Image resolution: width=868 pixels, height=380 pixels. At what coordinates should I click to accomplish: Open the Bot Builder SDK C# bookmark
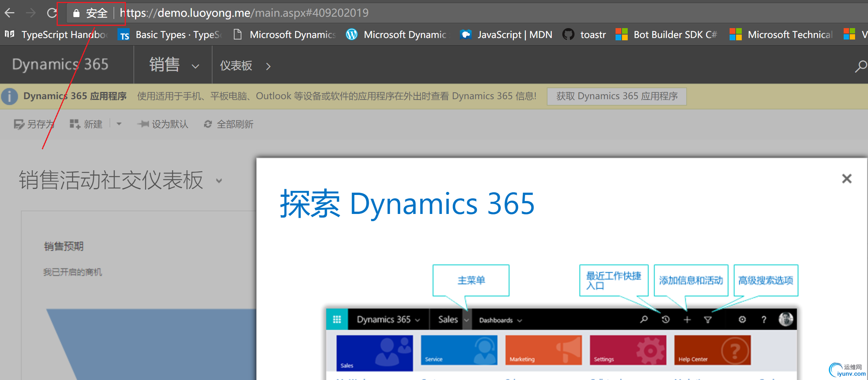pyautogui.click(x=666, y=35)
